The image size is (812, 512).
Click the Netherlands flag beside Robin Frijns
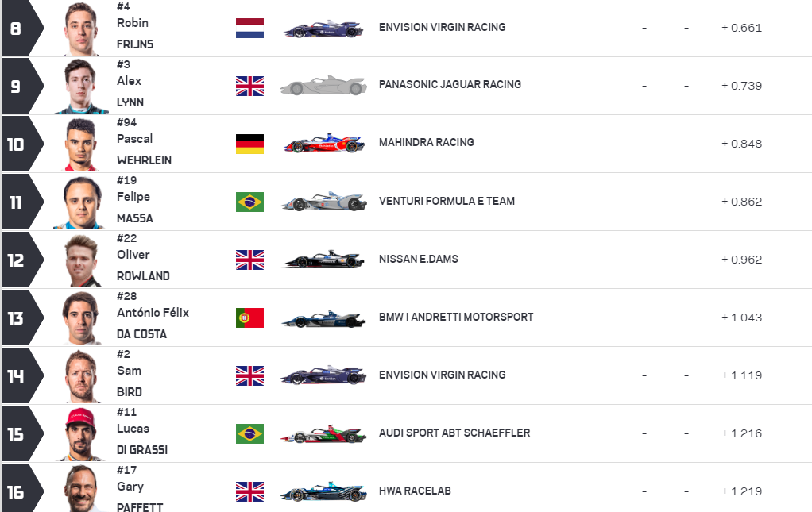tap(249, 28)
